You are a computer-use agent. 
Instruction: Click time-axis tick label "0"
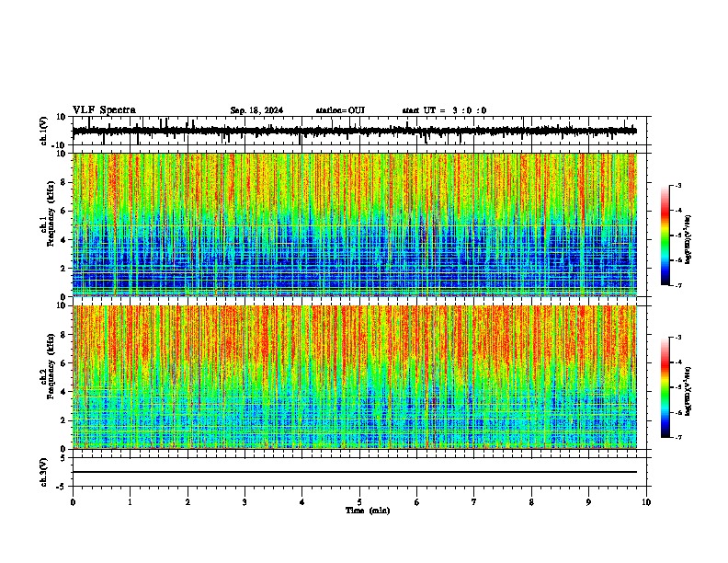(73, 502)
